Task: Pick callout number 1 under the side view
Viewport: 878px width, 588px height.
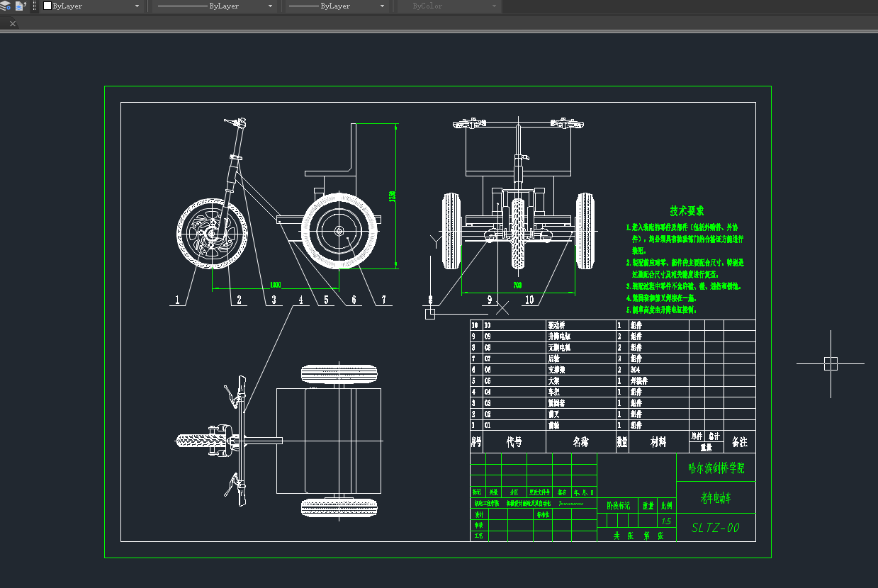Action: (x=177, y=300)
